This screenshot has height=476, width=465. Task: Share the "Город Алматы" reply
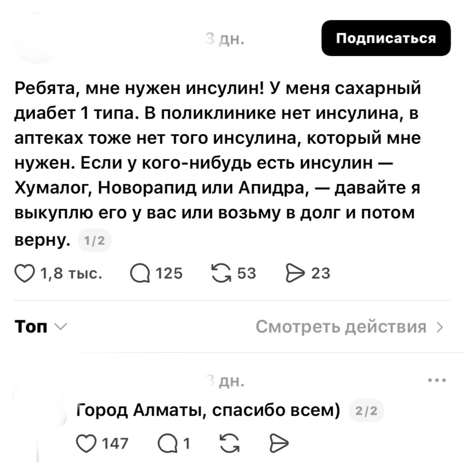coord(279,444)
